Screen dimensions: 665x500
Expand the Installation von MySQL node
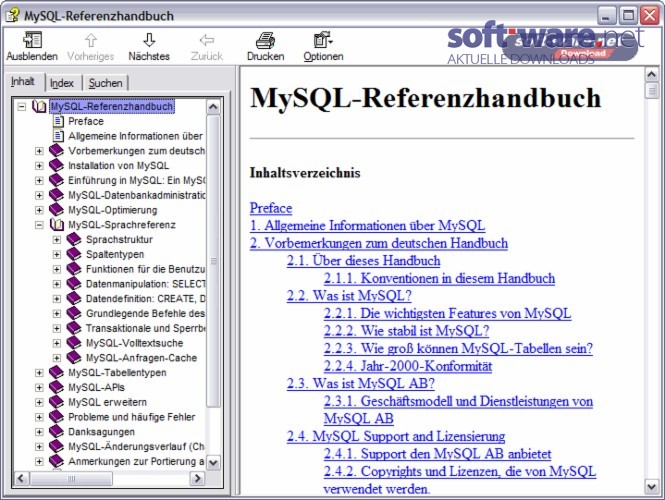click(39, 166)
